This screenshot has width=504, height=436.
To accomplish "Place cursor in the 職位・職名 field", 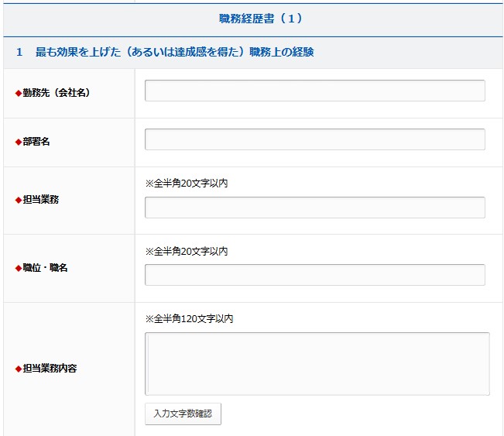I will pyautogui.click(x=314, y=275).
